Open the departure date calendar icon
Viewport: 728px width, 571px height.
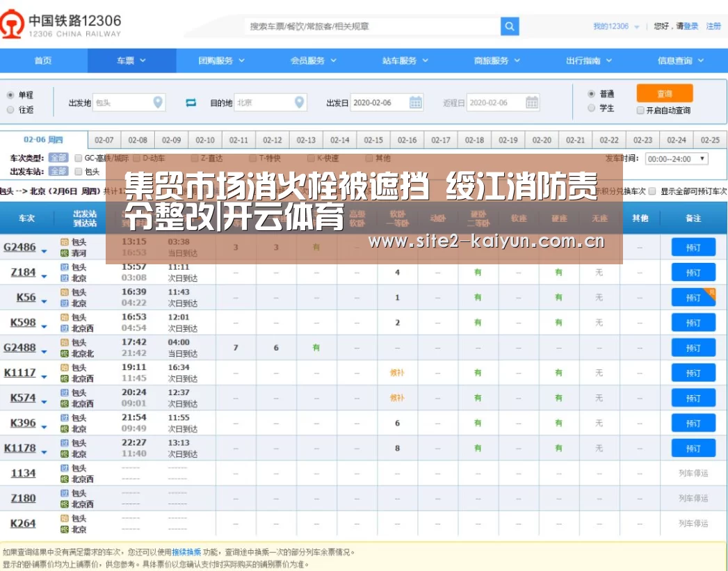[416, 103]
